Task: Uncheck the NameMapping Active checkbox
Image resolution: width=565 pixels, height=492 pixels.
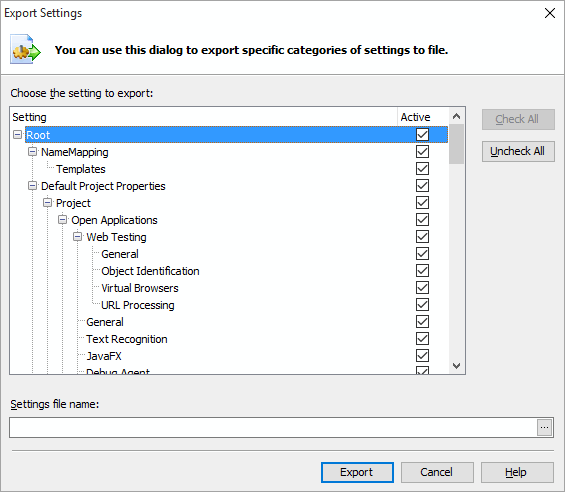Action: (422, 152)
